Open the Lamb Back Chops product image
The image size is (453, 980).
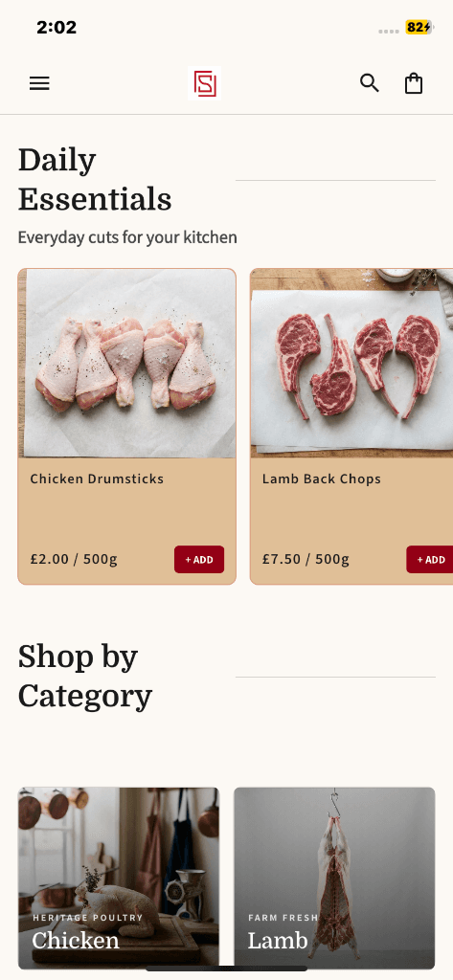(351, 364)
